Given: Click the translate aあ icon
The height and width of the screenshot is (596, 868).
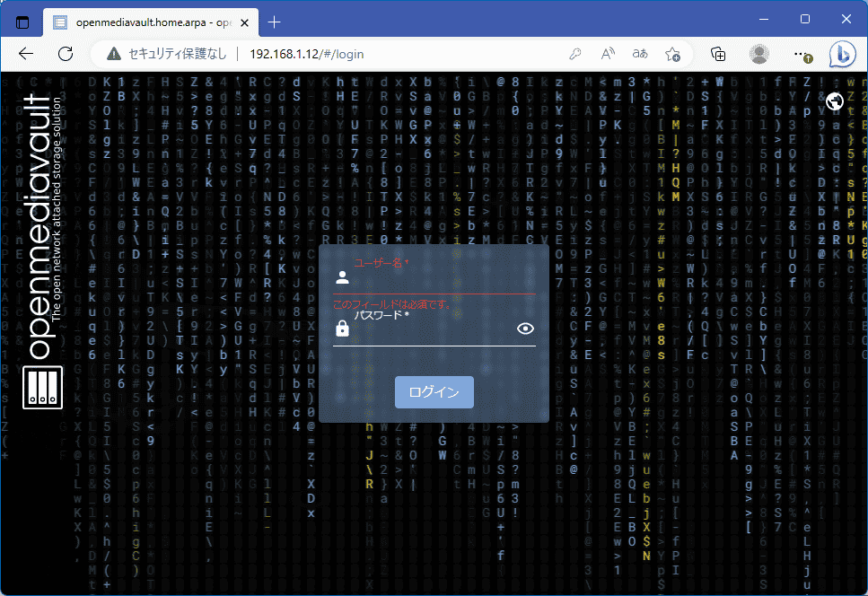Looking at the screenshot, I should pos(640,54).
